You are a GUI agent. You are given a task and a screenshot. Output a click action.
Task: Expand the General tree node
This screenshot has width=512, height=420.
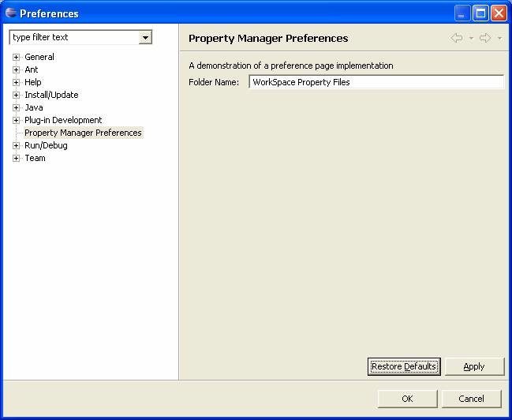tap(16, 57)
